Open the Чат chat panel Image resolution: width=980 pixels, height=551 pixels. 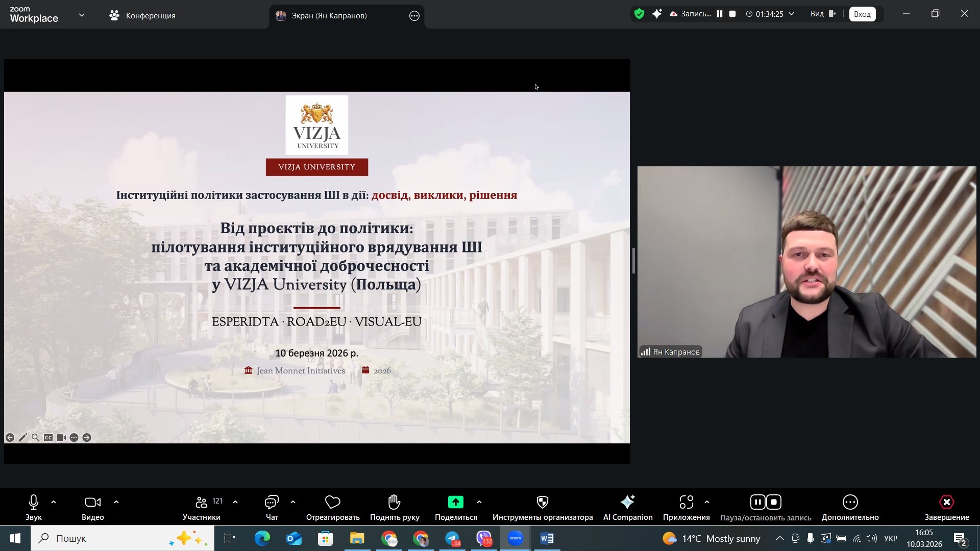click(x=272, y=503)
